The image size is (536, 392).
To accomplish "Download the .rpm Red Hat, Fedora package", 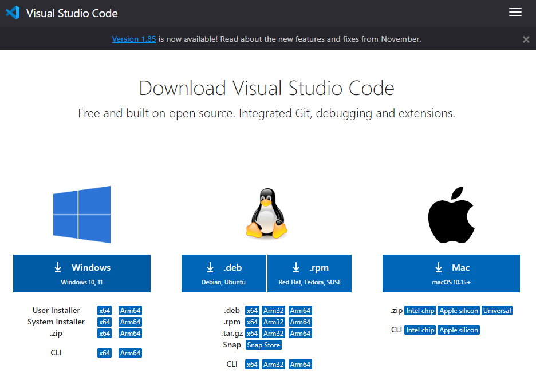I will [309, 274].
